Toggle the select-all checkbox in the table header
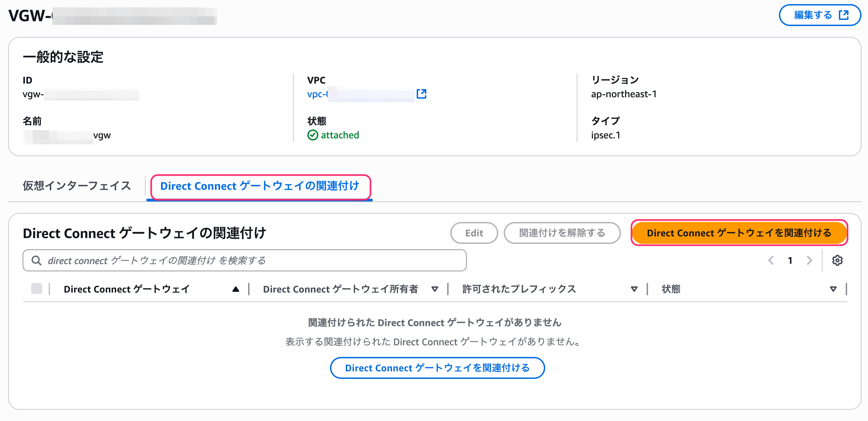868x421 pixels. point(37,288)
